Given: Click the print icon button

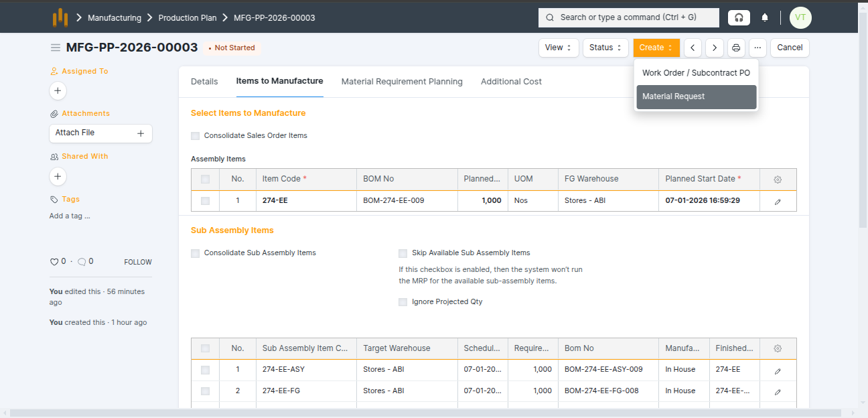Looking at the screenshot, I should tap(736, 48).
